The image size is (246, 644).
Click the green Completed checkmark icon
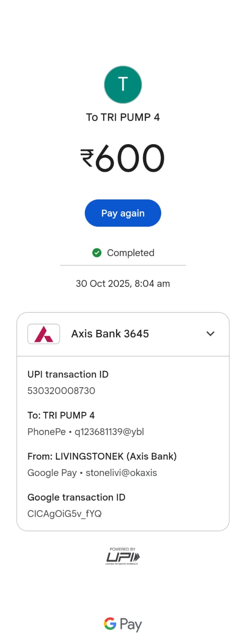click(x=97, y=253)
